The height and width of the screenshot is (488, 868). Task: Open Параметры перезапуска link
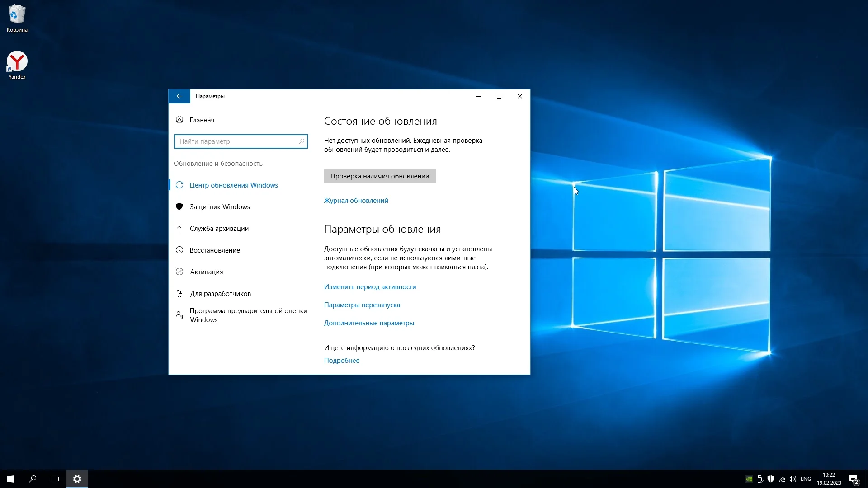click(362, 305)
